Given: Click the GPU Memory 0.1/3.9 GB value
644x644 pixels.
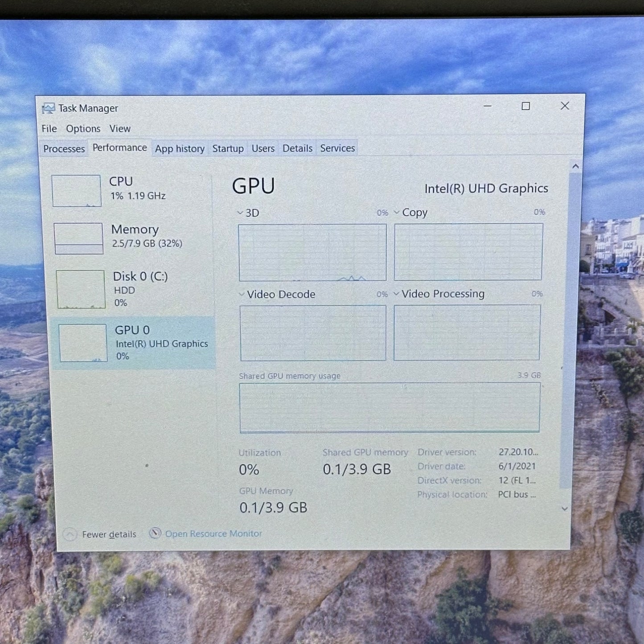Looking at the screenshot, I should (x=273, y=508).
